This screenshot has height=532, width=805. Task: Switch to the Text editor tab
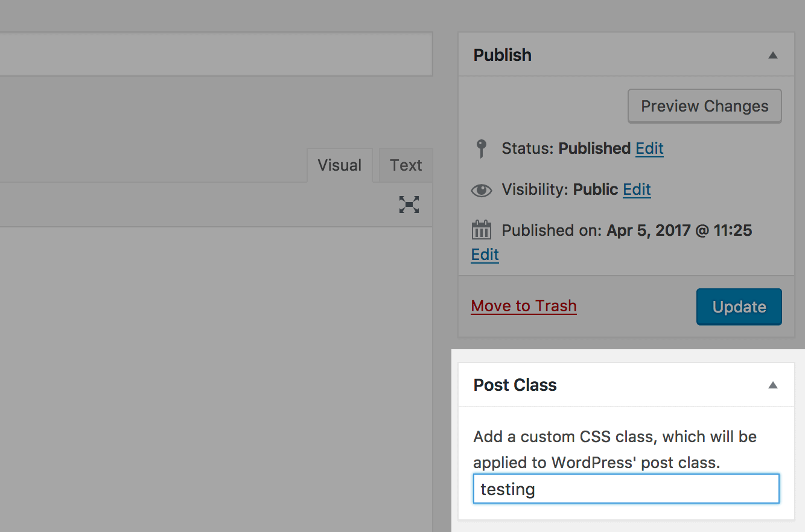406,165
